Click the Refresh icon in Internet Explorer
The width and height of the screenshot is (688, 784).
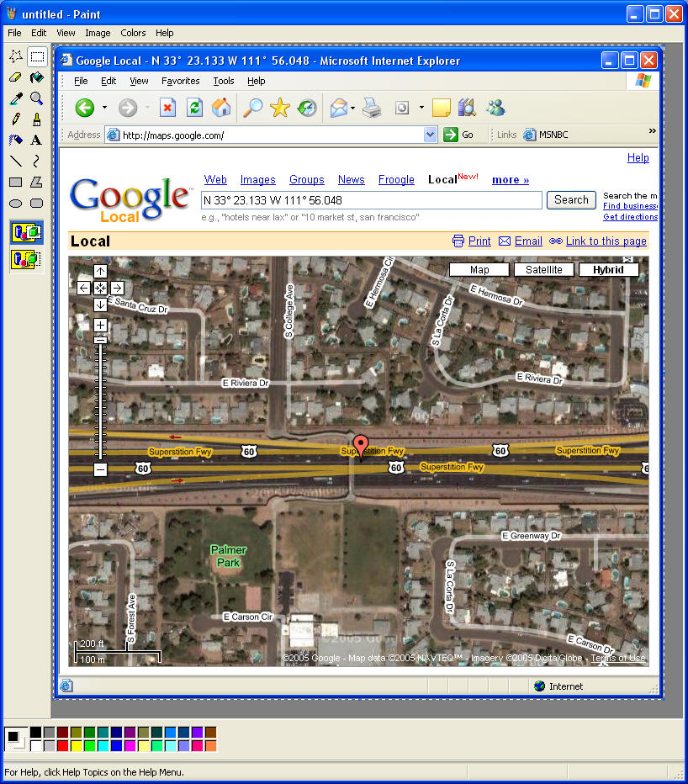(194, 108)
